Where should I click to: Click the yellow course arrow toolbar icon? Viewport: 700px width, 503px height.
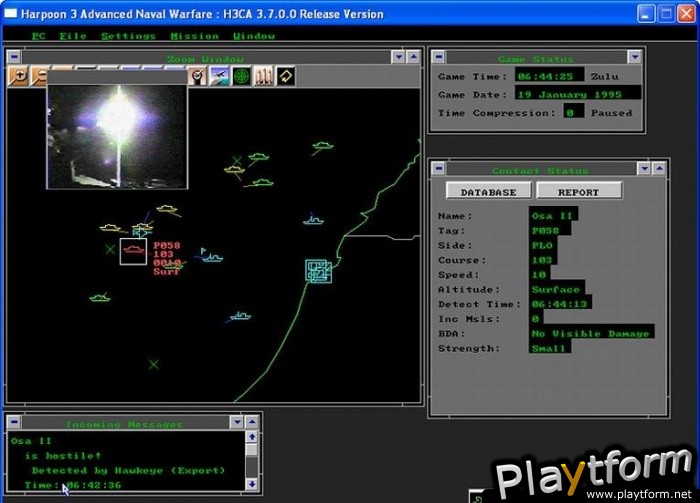(286, 76)
